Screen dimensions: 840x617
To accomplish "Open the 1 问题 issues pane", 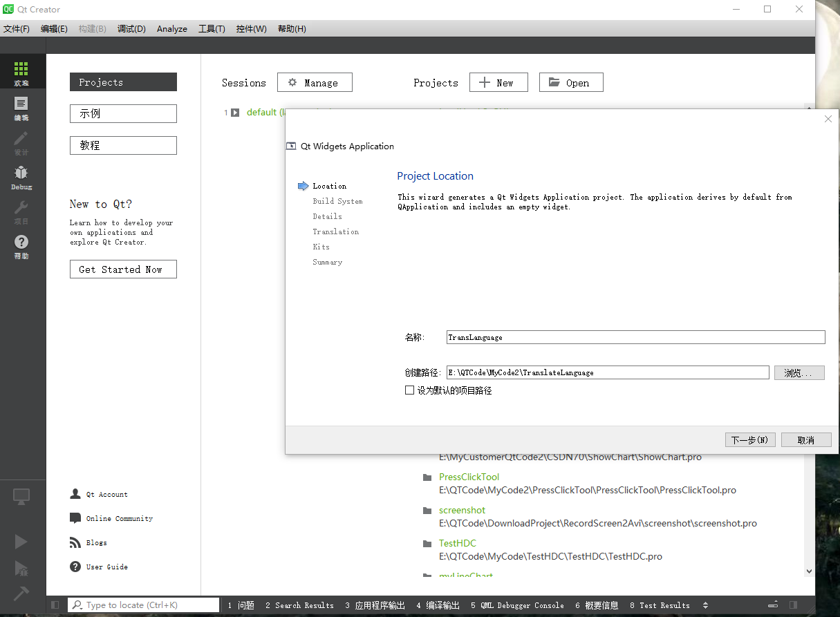I will coord(241,605).
